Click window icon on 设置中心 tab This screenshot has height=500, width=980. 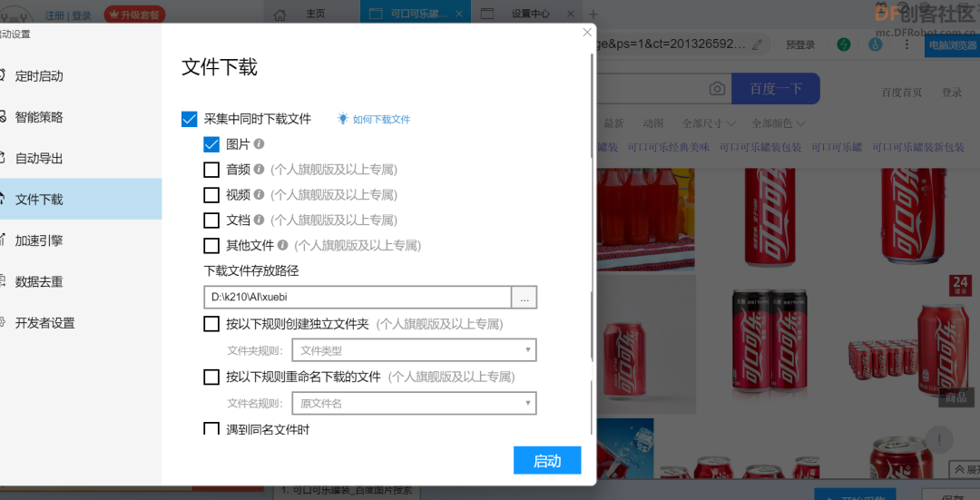(487, 14)
